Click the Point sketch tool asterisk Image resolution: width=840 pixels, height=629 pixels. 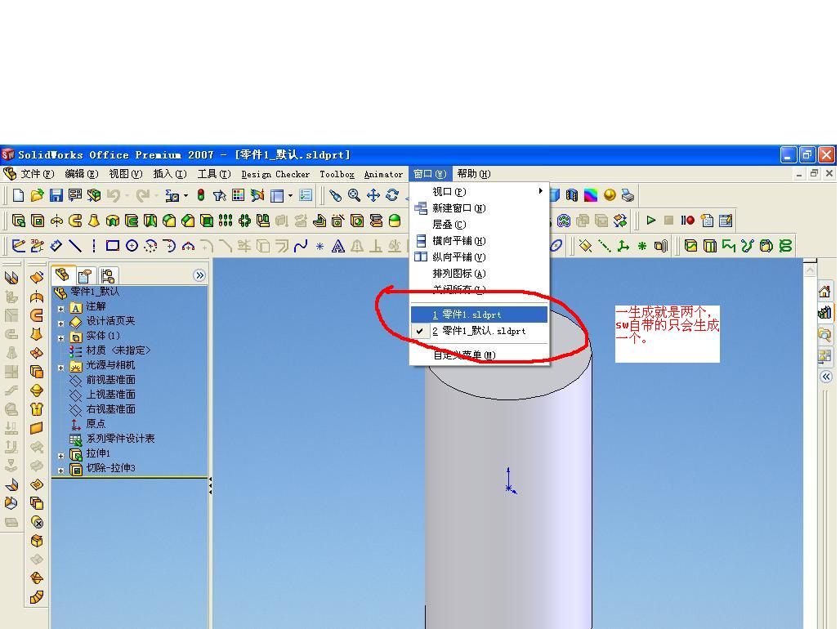319,247
